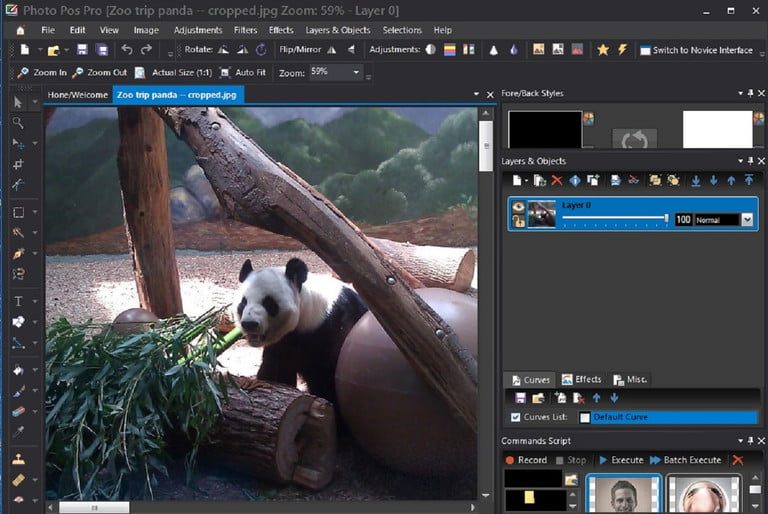Viewport: 768px width, 514px height.
Task: Open the Zoom percentage dropdown
Action: pyautogui.click(x=357, y=73)
